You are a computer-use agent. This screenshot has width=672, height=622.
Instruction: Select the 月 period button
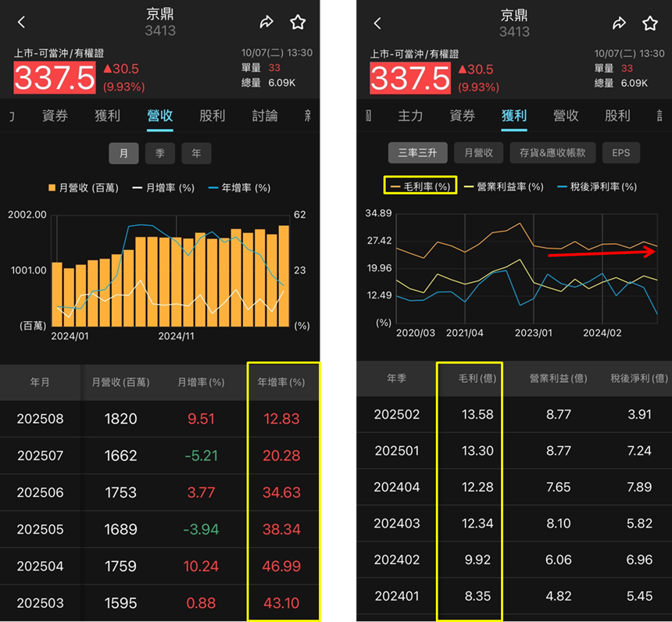(123, 153)
